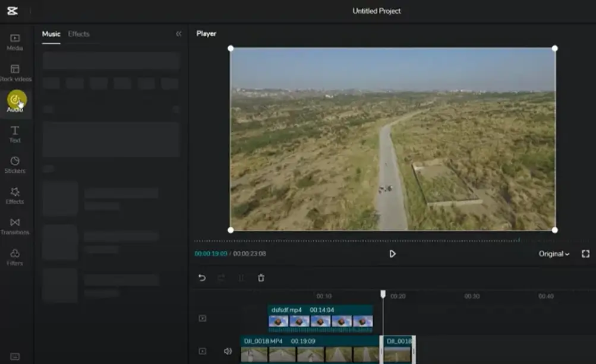
Task: Delete the selected clip with trash icon
Action: (261, 278)
